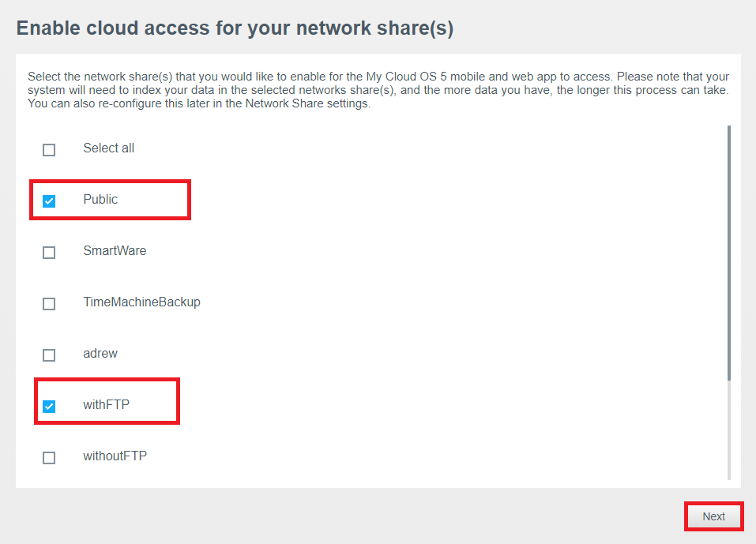
Task: Click the withoutFTP share name
Action: 115,456
